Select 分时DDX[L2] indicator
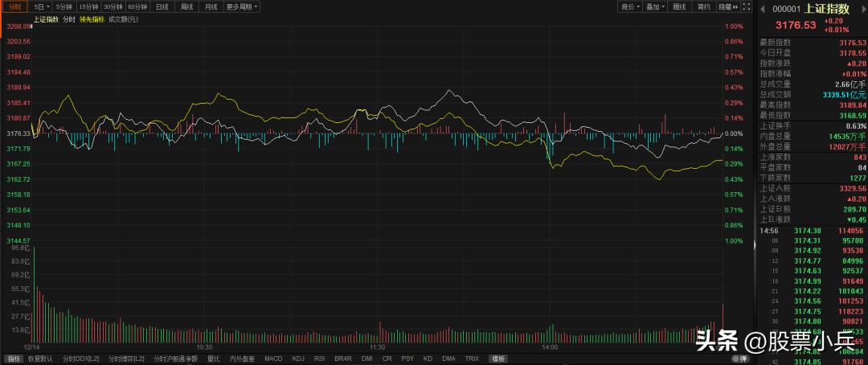This screenshot has width=868, height=365. (x=80, y=359)
